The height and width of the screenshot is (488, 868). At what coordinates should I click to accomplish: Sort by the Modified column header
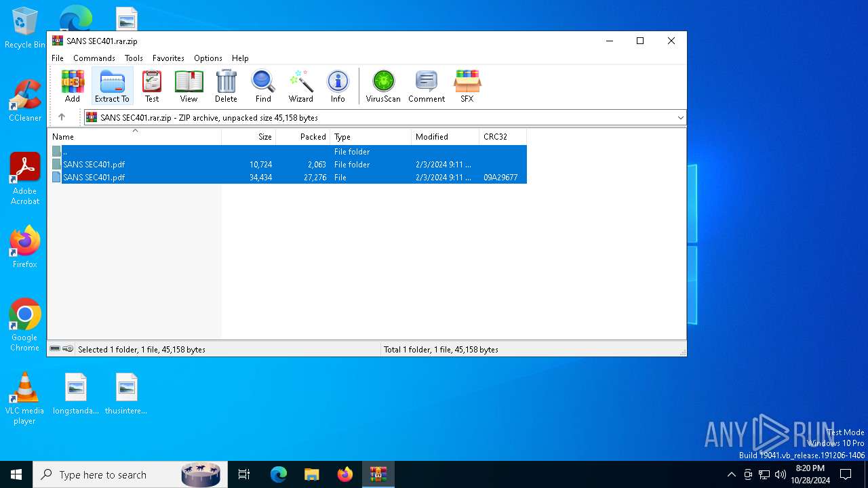(x=446, y=137)
